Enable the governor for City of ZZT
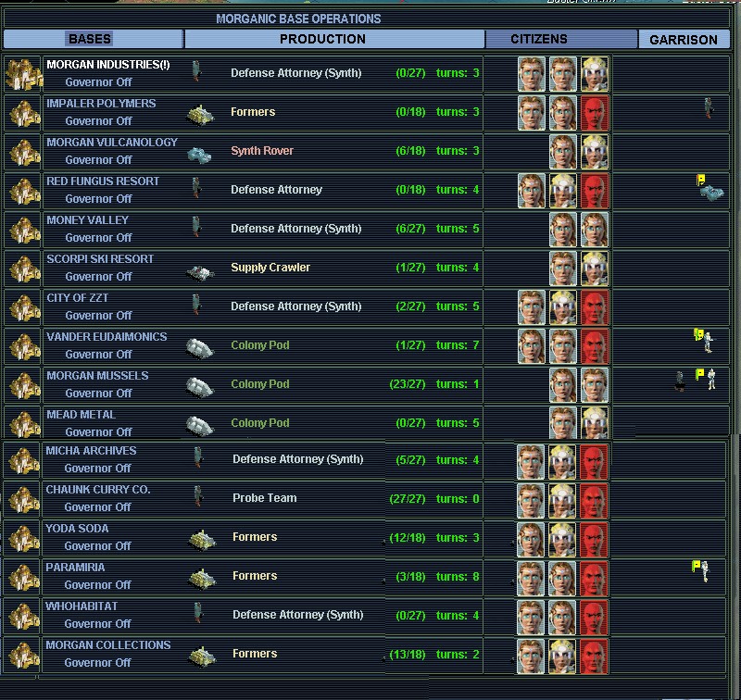The height and width of the screenshot is (700, 741). (98, 315)
